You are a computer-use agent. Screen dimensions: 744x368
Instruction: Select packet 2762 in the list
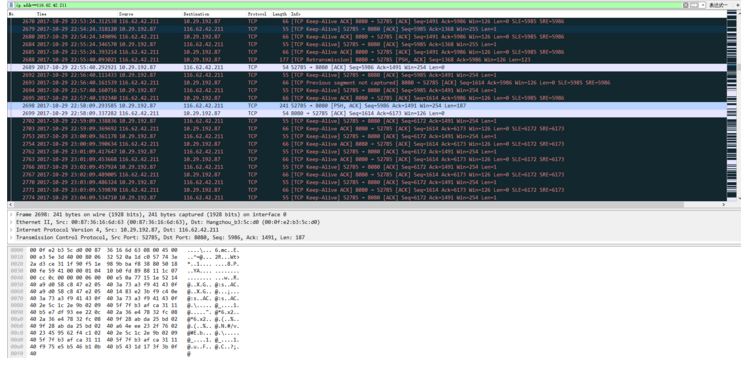click(x=367, y=152)
